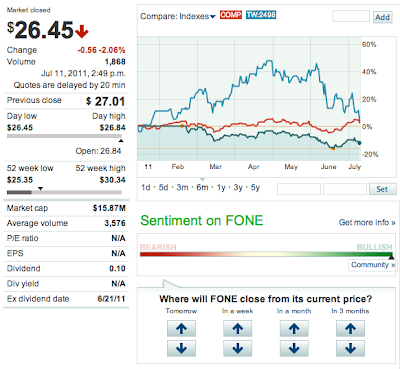The image size is (400, 369).
Task: Select the 3m chart range
Action: coord(182,188)
